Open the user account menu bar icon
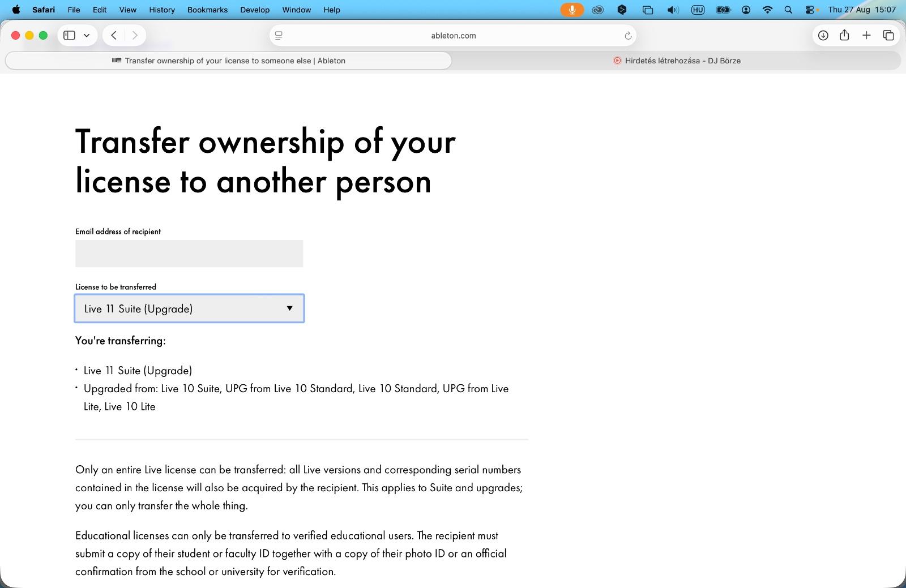 [746, 10]
